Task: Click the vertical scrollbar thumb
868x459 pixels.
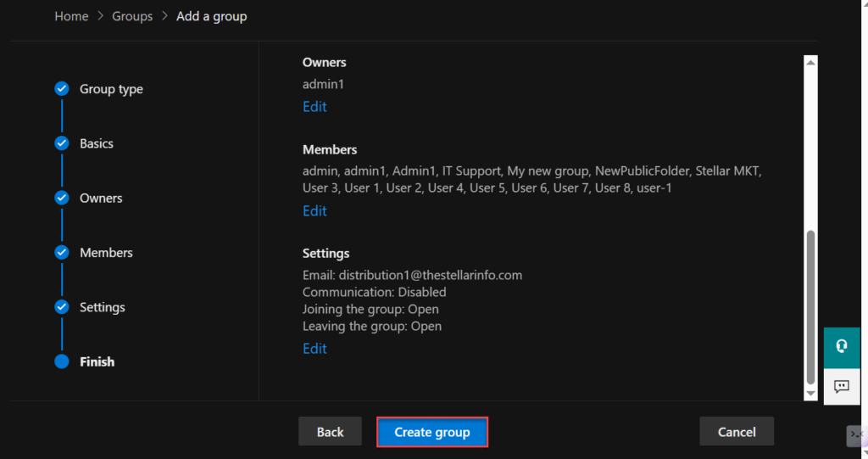Action: click(810, 305)
